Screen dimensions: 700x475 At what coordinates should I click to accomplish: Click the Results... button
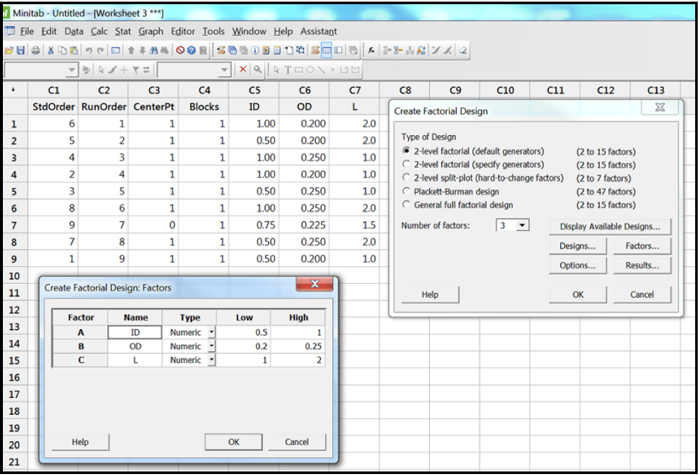642,266
